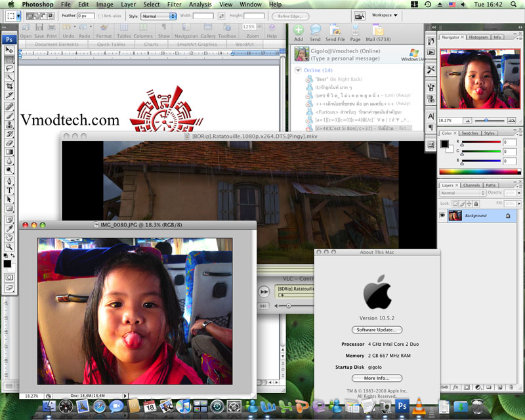
Task: Open the Style dropdown set to Normal
Action: pyautogui.click(x=158, y=16)
